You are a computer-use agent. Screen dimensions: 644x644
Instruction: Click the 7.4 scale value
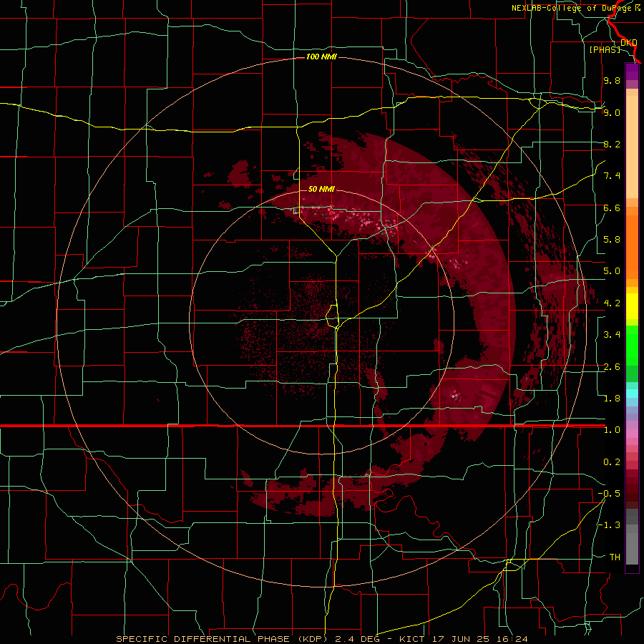[x=612, y=176]
